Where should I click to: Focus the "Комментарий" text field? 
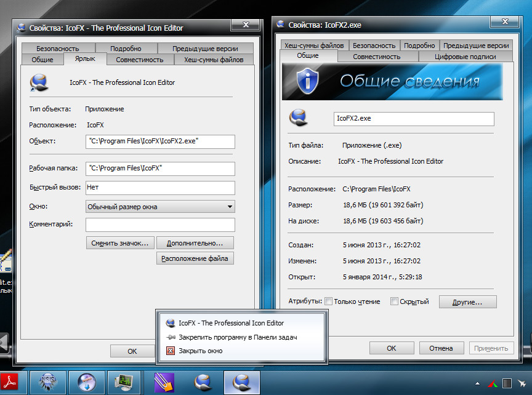point(160,225)
